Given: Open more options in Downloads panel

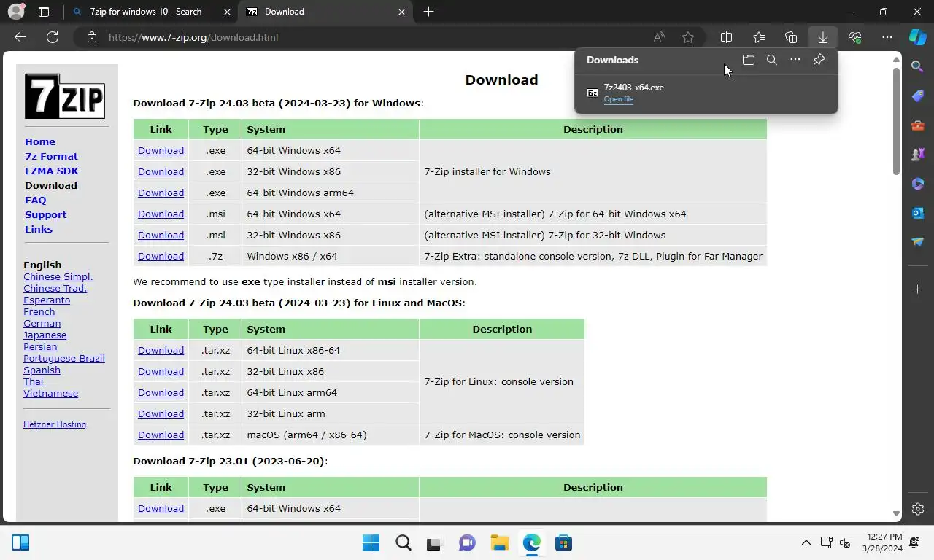Looking at the screenshot, I should 795,60.
